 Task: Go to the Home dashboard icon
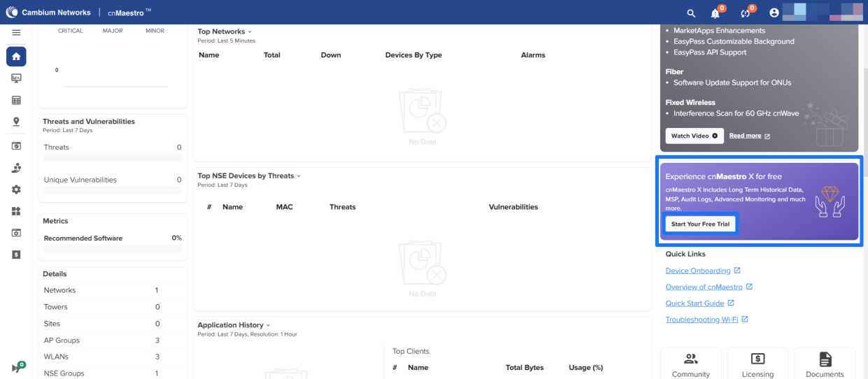pyautogui.click(x=16, y=57)
